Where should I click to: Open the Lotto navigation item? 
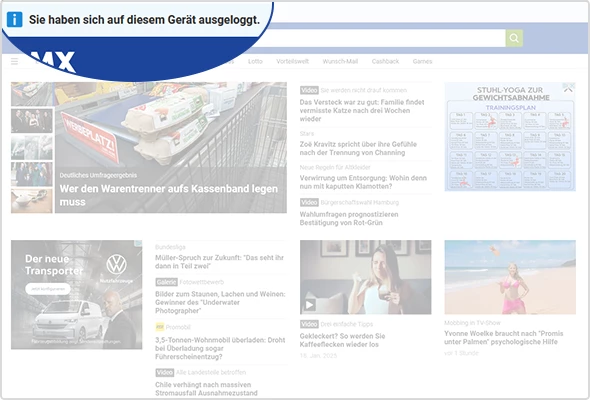(255, 61)
